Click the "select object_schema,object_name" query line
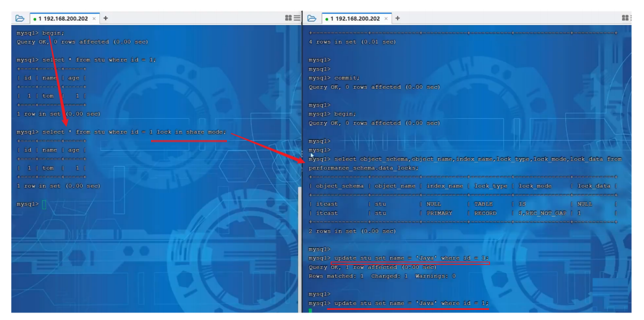Viewport: 644px width, 320px height. click(478, 159)
